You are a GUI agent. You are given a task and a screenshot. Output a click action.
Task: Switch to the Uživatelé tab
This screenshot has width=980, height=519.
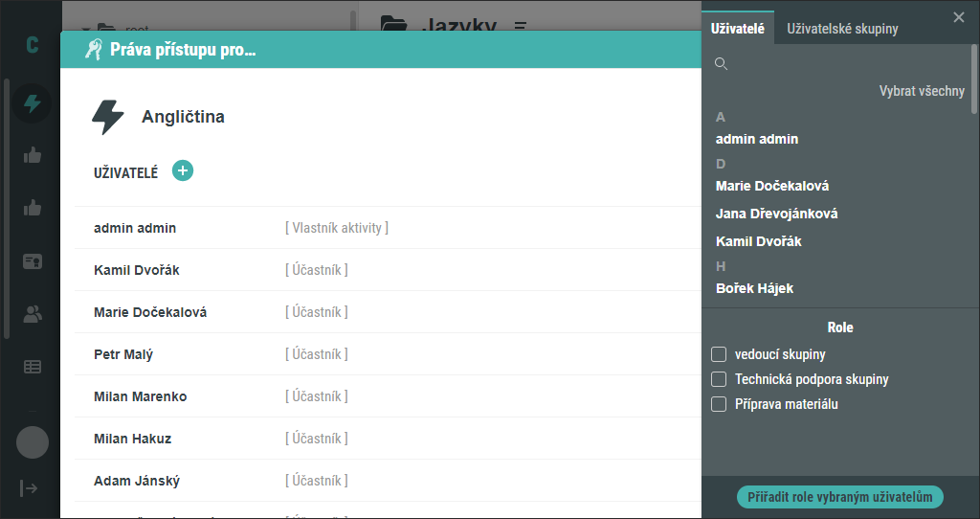tap(738, 28)
